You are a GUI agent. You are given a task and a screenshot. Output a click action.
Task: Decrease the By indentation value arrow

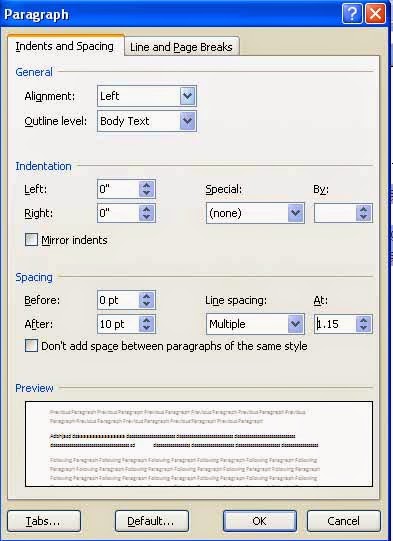click(363, 217)
